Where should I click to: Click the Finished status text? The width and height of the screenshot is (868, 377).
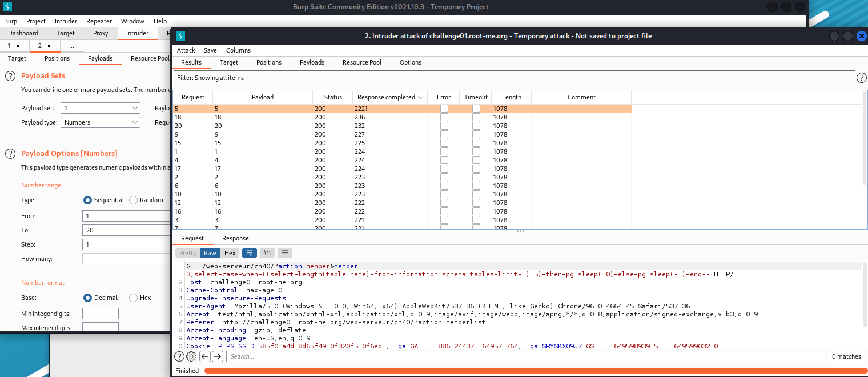187,371
